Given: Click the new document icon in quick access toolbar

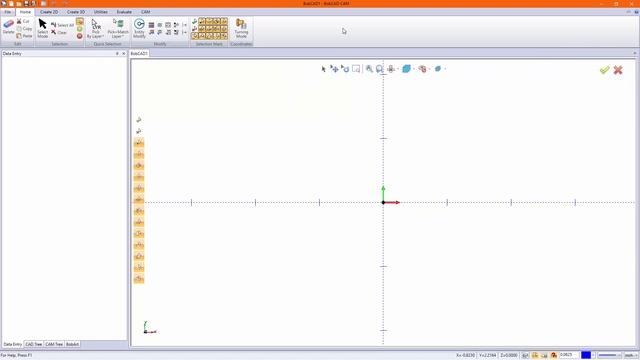Looking at the screenshot, I should coord(11,3).
